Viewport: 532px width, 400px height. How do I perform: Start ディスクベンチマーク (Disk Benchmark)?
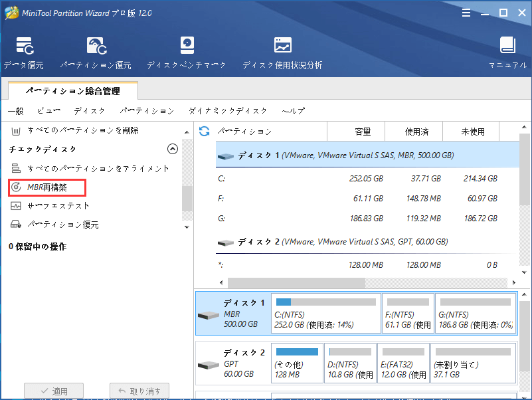[187, 50]
